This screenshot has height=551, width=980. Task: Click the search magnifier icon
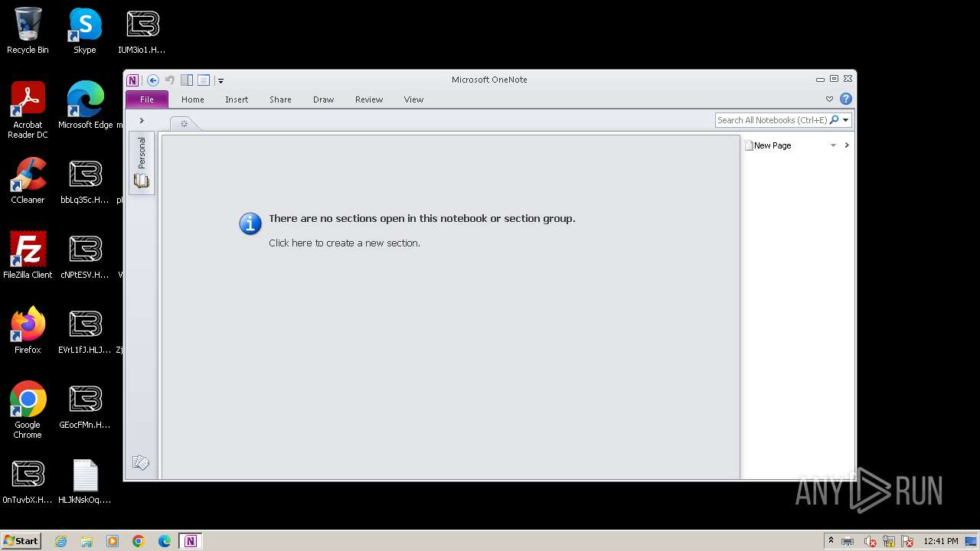[835, 120]
